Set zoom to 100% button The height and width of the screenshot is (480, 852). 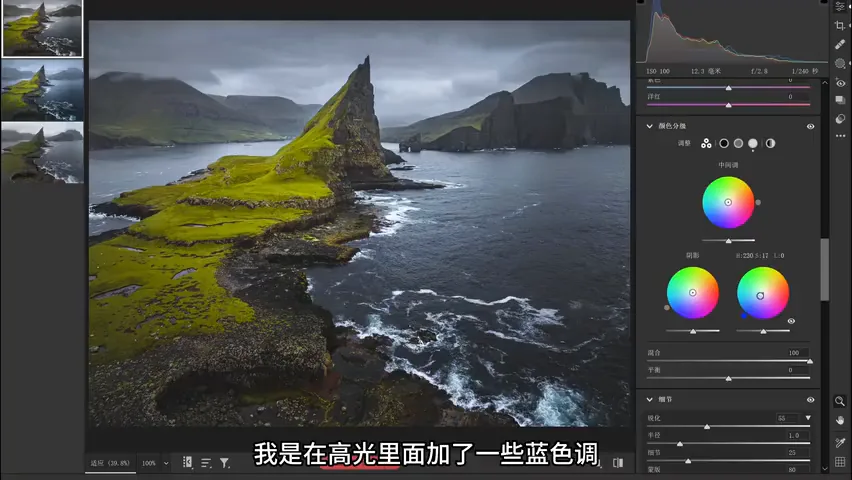[149, 464]
